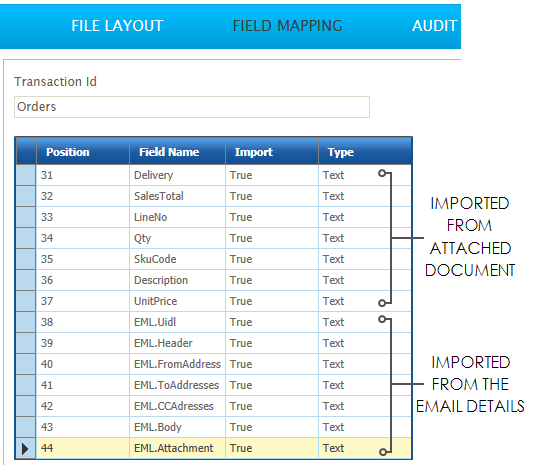Click the EML.Attachment field name cell

pos(177,448)
